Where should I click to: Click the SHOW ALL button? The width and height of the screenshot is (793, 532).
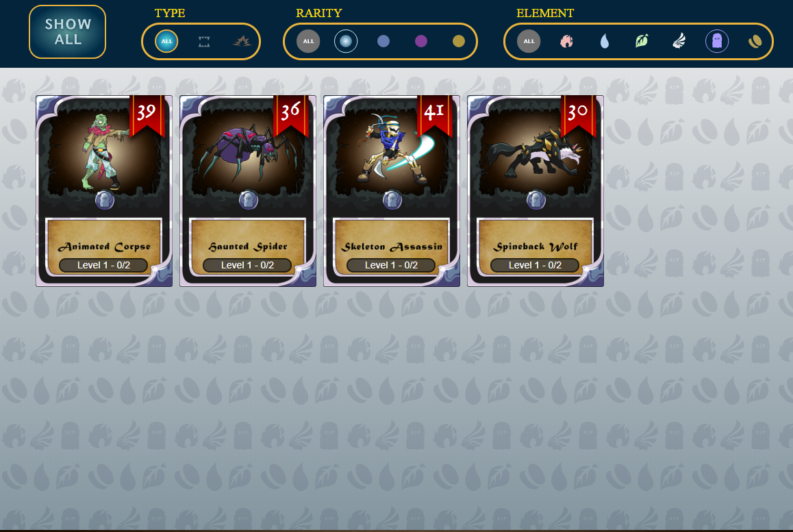pyautogui.click(x=67, y=32)
